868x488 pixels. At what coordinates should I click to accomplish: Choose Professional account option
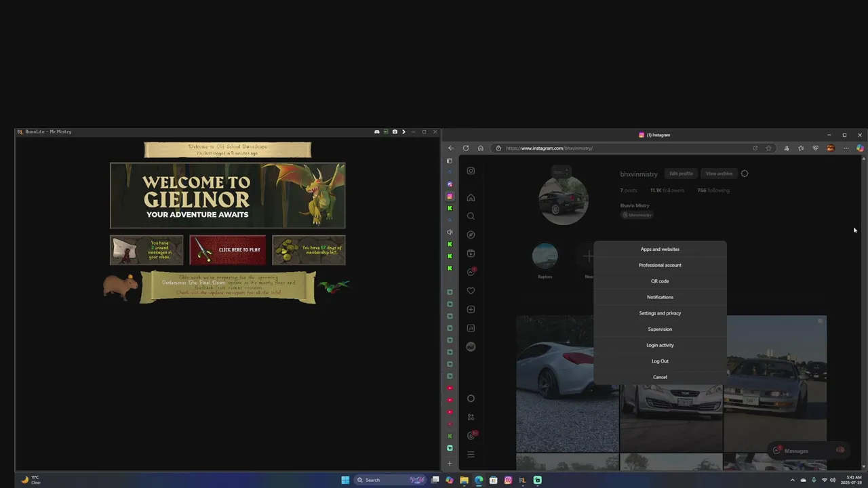(x=660, y=265)
